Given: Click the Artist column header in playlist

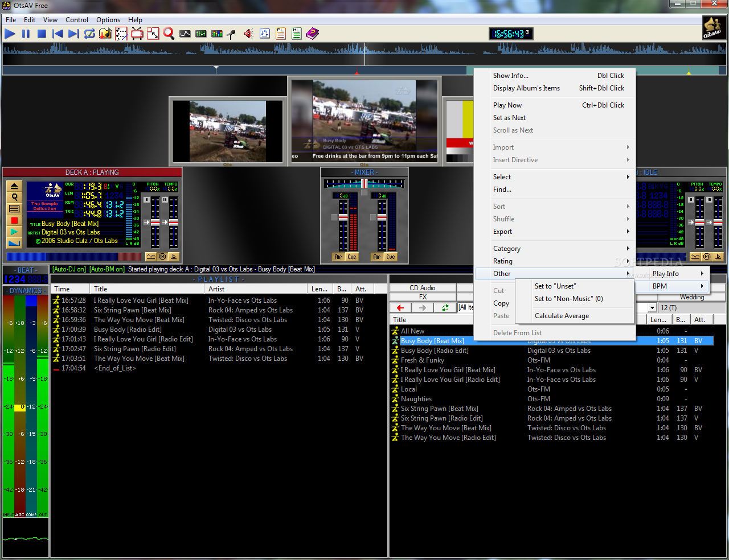Looking at the screenshot, I should pos(257,289).
